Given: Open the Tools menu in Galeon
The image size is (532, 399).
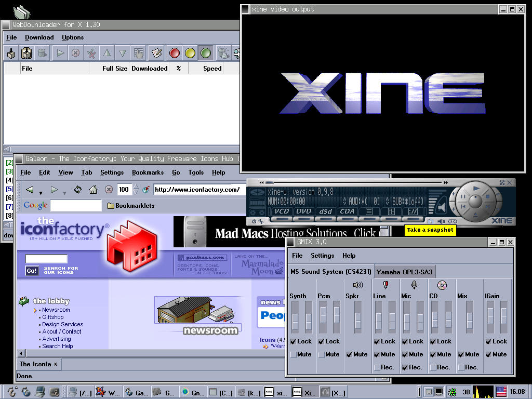Looking at the screenshot, I should tap(196, 172).
